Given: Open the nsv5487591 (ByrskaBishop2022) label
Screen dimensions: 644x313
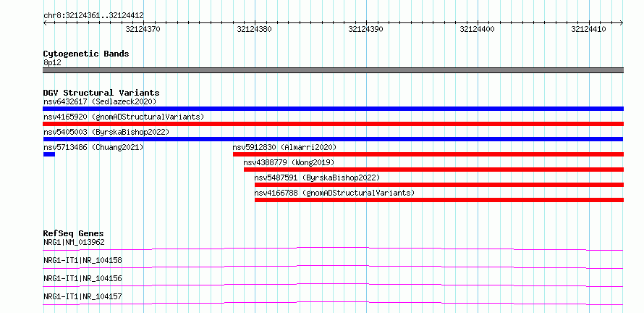Looking at the screenshot, I should pyautogui.click(x=317, y=178).
